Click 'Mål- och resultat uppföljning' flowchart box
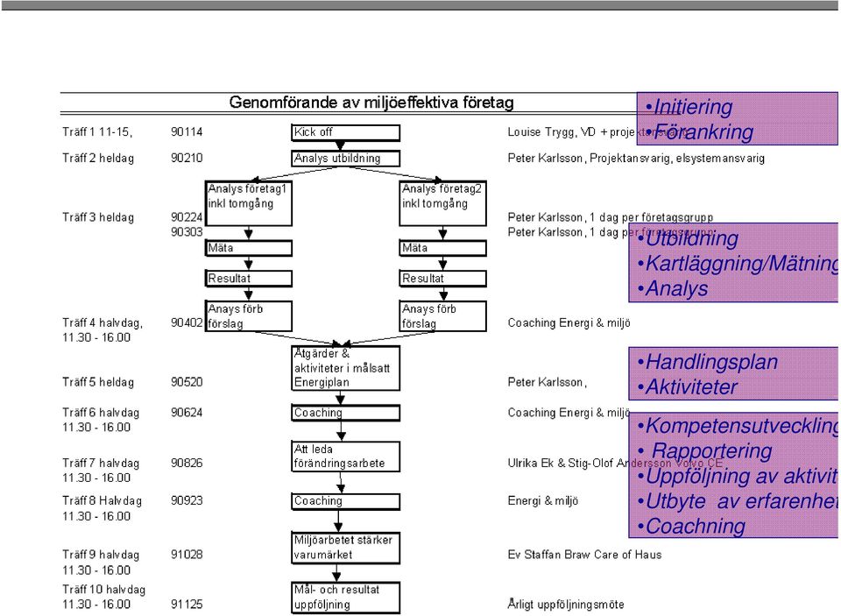This screenshot has width=841, height=616. click(345, 598)
